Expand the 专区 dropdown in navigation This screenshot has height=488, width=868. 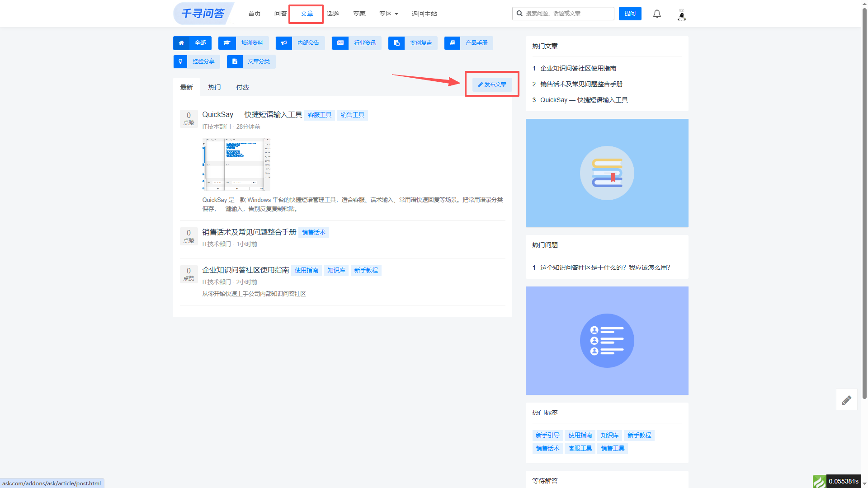tap(388, 14)
